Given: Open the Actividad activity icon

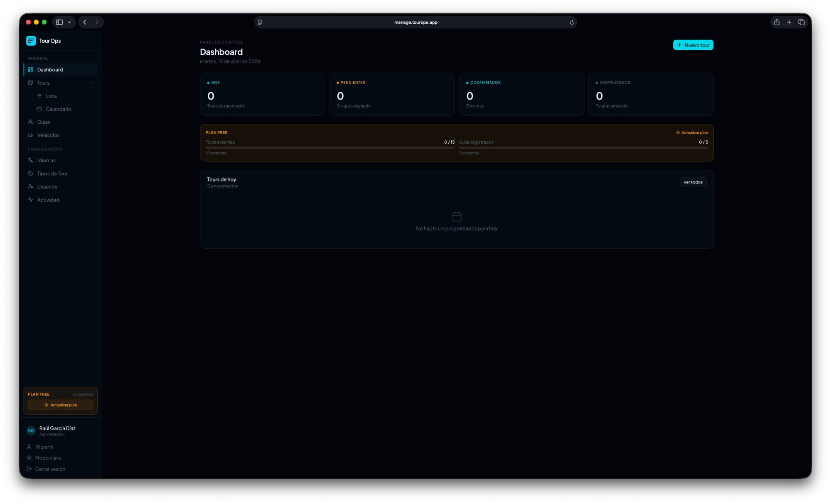Looking at the screenshot, I should 30,199.
